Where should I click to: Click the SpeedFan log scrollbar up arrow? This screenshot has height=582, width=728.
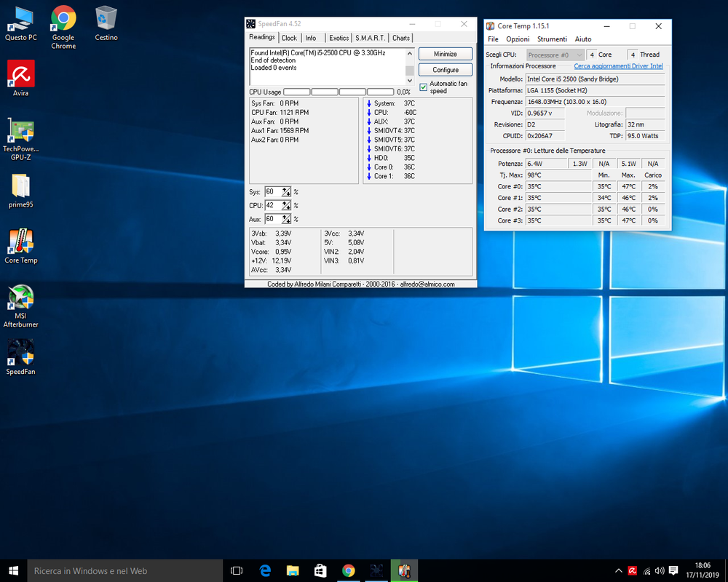coord(409,53)
